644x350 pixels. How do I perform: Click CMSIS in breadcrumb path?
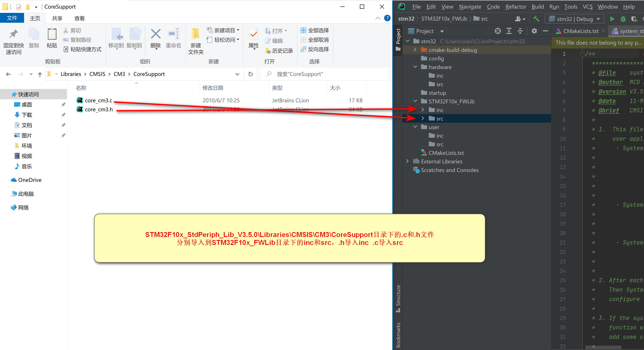(x=97, y=74)
